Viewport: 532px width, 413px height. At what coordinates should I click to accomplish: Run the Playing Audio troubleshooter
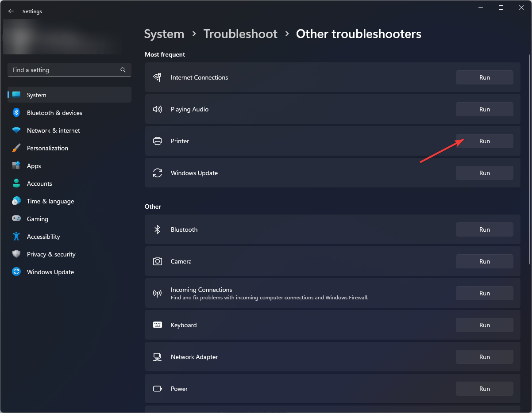click(x=485, y=109)
